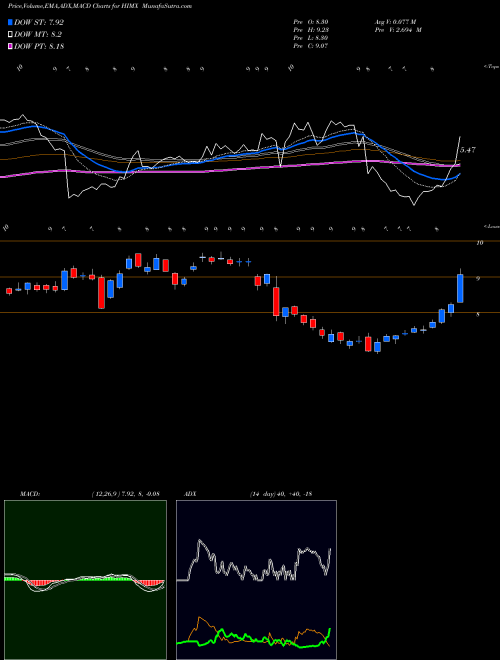Click the previous Open value 8.30

(311, 22)
